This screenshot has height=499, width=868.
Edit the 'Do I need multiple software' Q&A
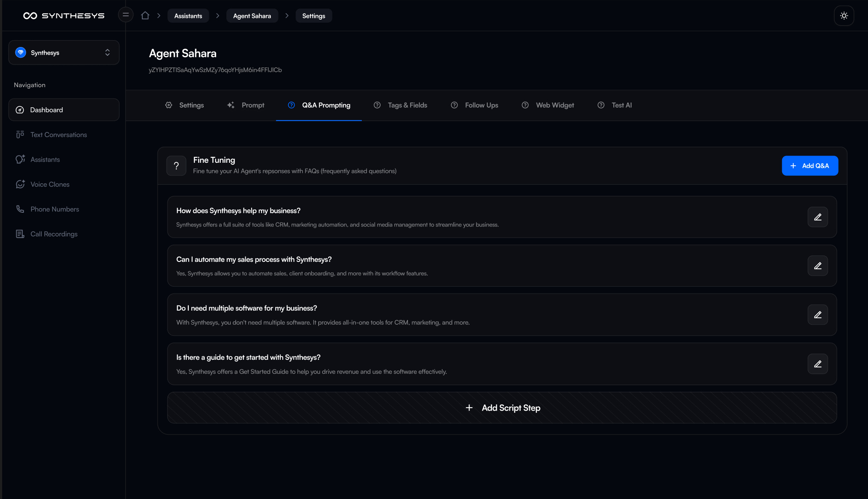(818, 315)
